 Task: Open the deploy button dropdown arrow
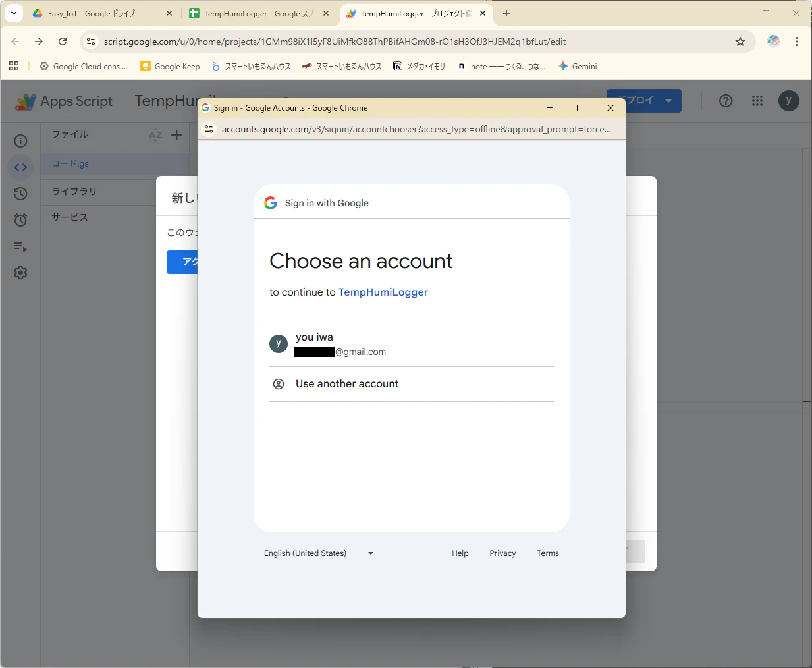point(668,101)
